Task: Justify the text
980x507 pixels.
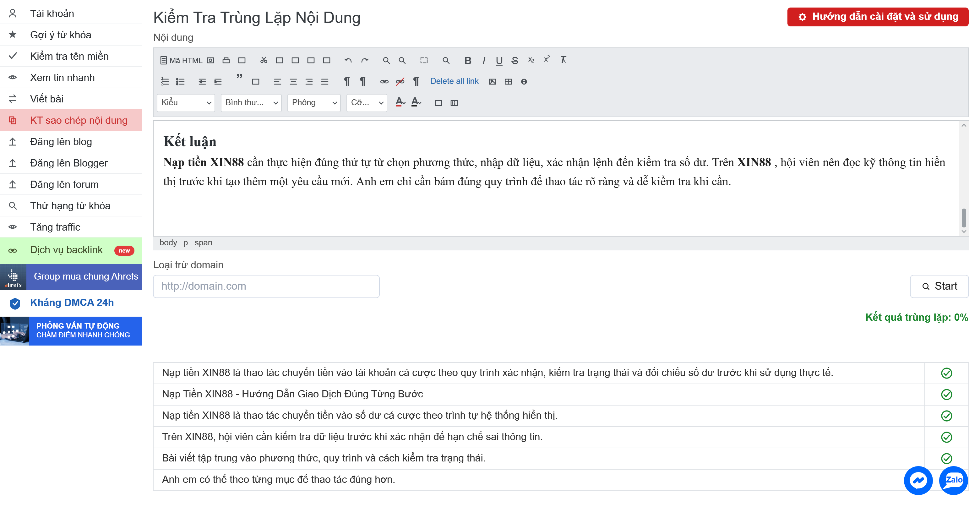Action: point(324,81)
